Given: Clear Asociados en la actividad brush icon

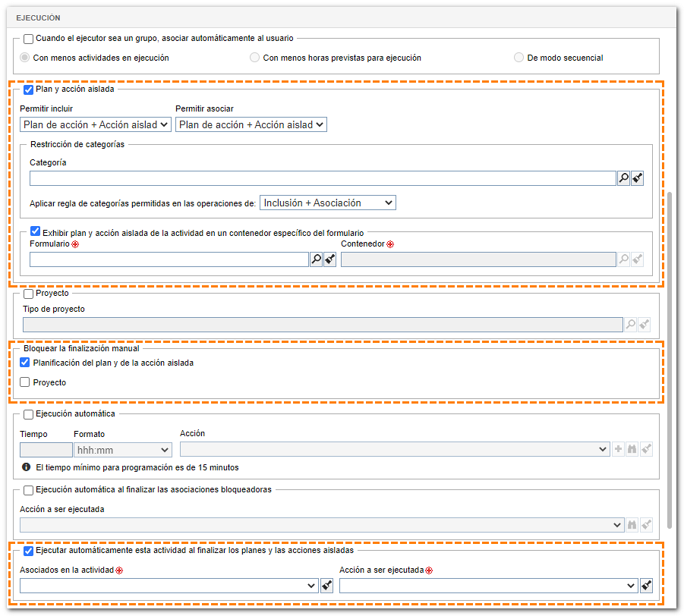Looking at the screenshot, I should tap(326, 586).
